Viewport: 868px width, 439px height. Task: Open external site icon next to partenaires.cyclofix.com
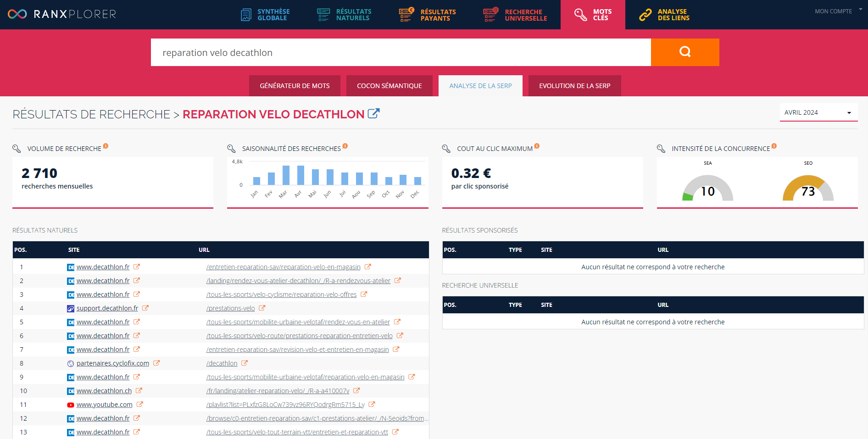click(x=156, y=363)
